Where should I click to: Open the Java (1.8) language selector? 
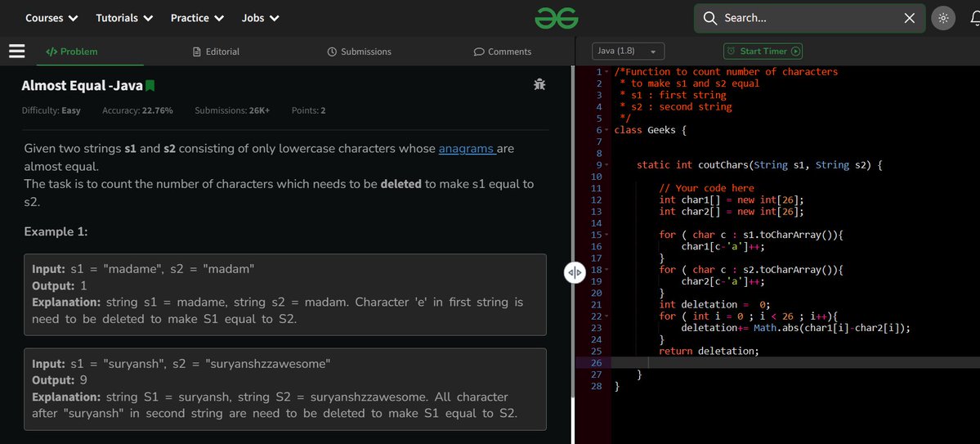click(628, 52)
